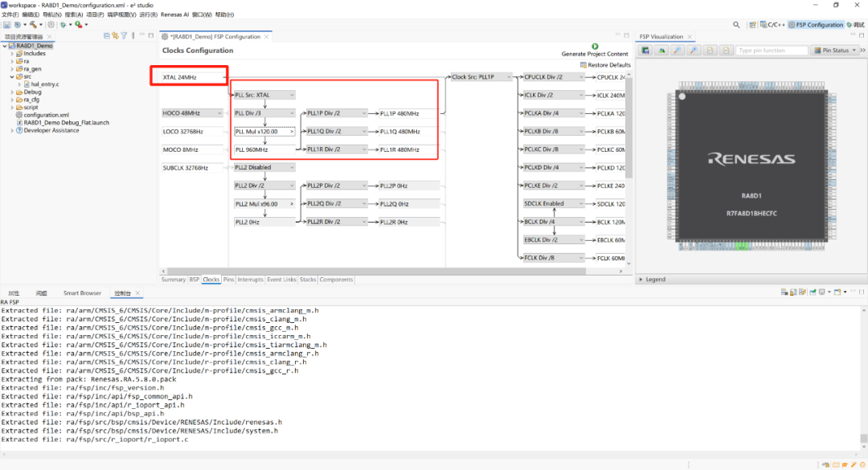This screenshot has width=868, height=470.
Task: Open the Event Links tab
Action: click(282, 280)
